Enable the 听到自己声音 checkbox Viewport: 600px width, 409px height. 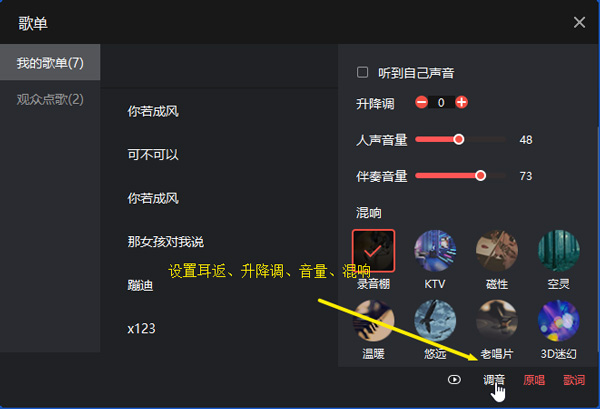pyautogui.click(x=362, y=72)
